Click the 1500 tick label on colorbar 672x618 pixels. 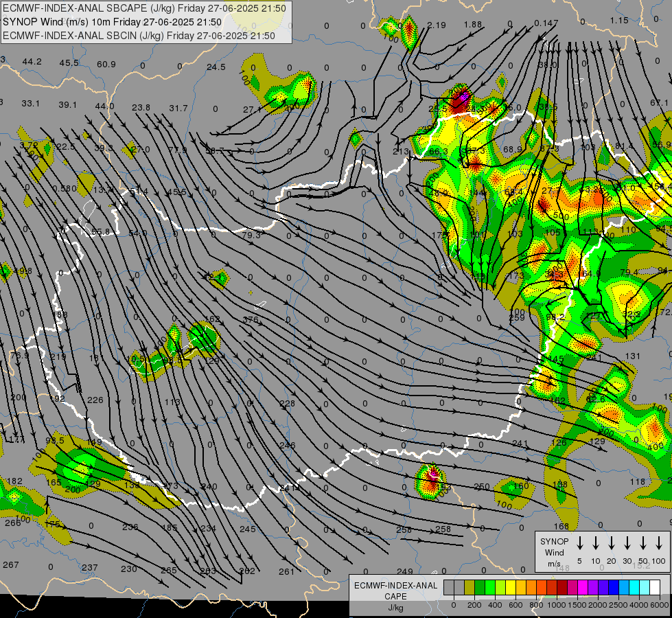pos(577,605)
